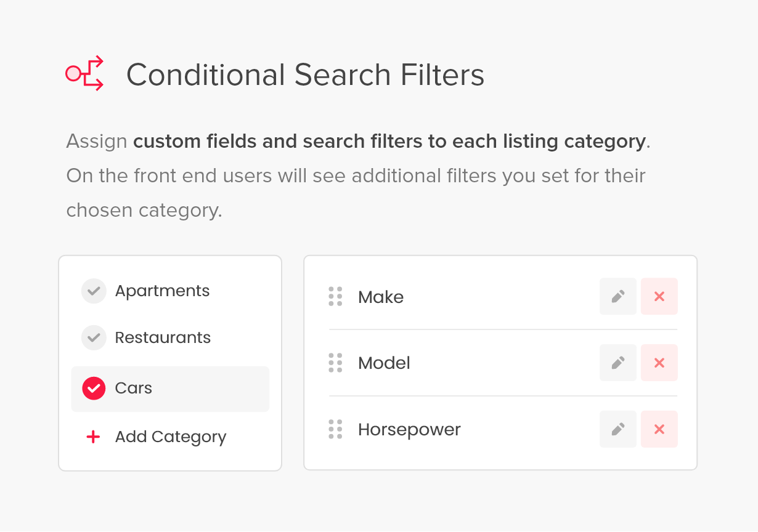Click the pencil edit icon for Horsepower
Viewport: 758px width, 532px height.
(617, 429)
